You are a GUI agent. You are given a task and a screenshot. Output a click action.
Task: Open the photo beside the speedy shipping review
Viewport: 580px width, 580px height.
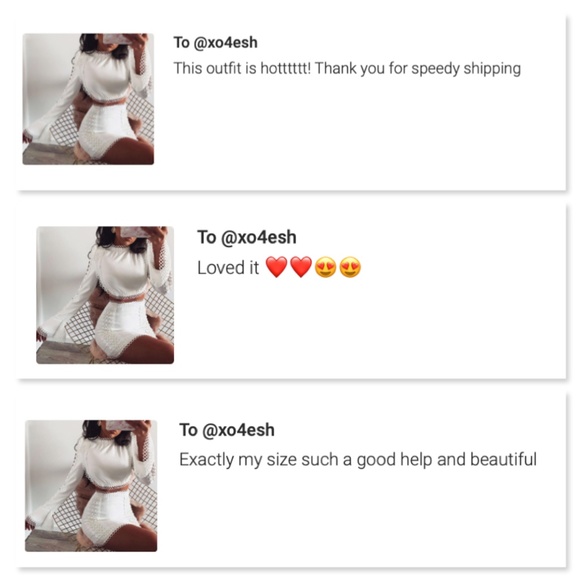(x=88, y=99)
